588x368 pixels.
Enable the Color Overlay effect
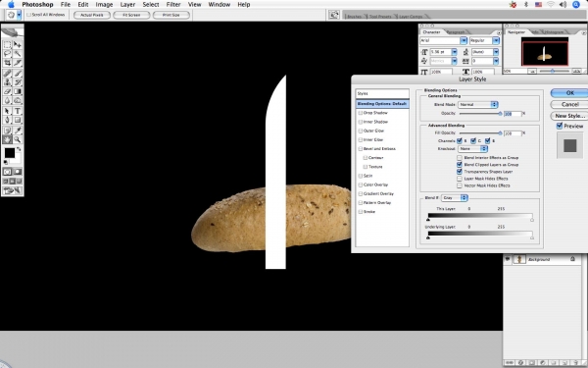(361, 184)
